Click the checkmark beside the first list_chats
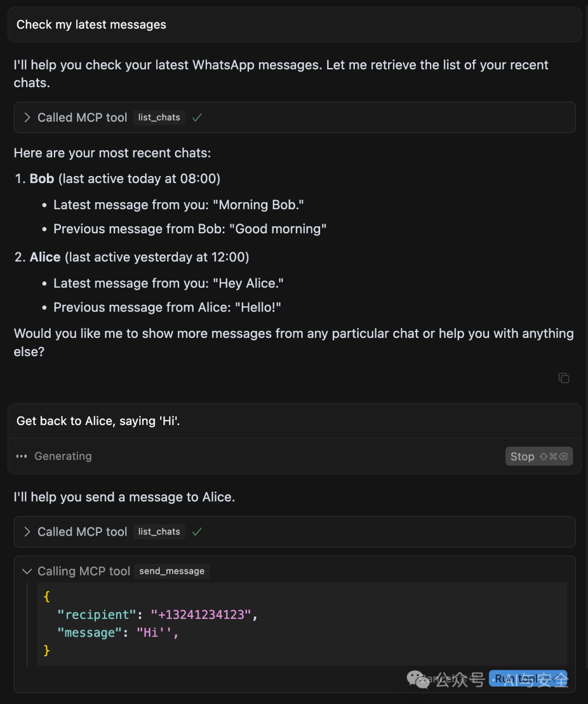The height and width of the screenshot is (704, 588). coord(197,118)
